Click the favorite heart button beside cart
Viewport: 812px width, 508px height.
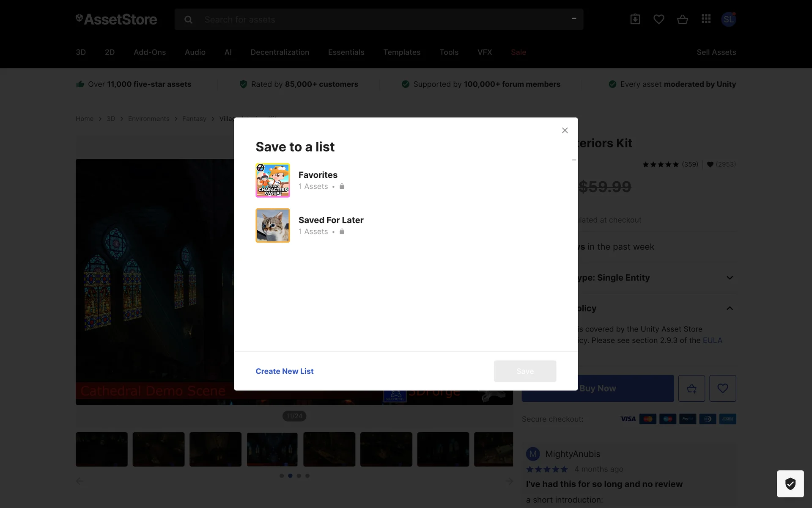(x=722, y=388)
